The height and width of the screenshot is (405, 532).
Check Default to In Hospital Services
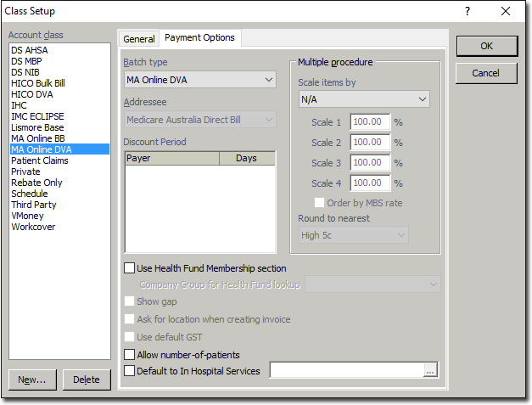[x=130, y=370]
